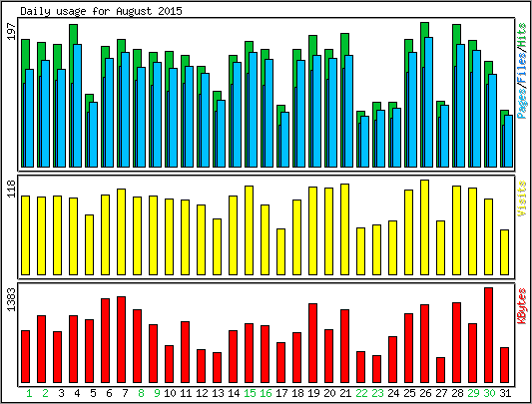Click the green Hits bar top for day 1
The height and width of the screenshot is (404, 532).
click(25, 54)
